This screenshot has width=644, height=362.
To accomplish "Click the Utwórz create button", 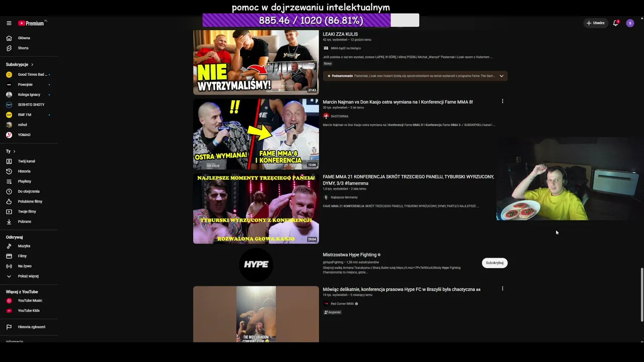I will click(x=596, y=23).
